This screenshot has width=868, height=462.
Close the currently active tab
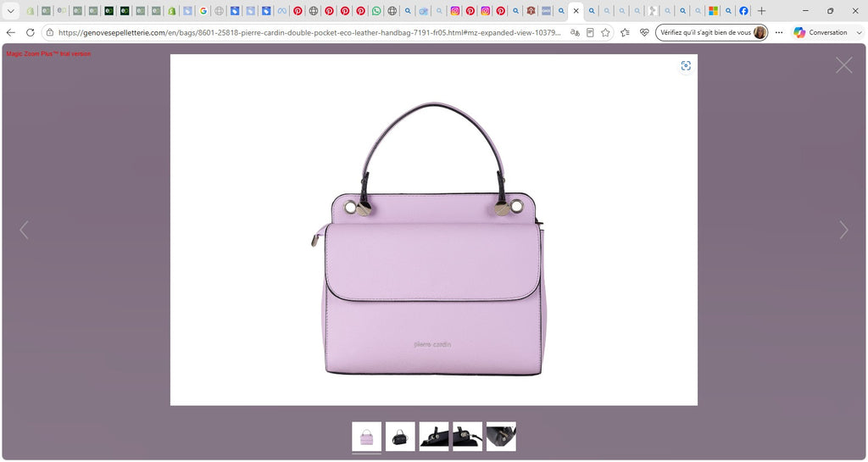(x=576, y=10)
